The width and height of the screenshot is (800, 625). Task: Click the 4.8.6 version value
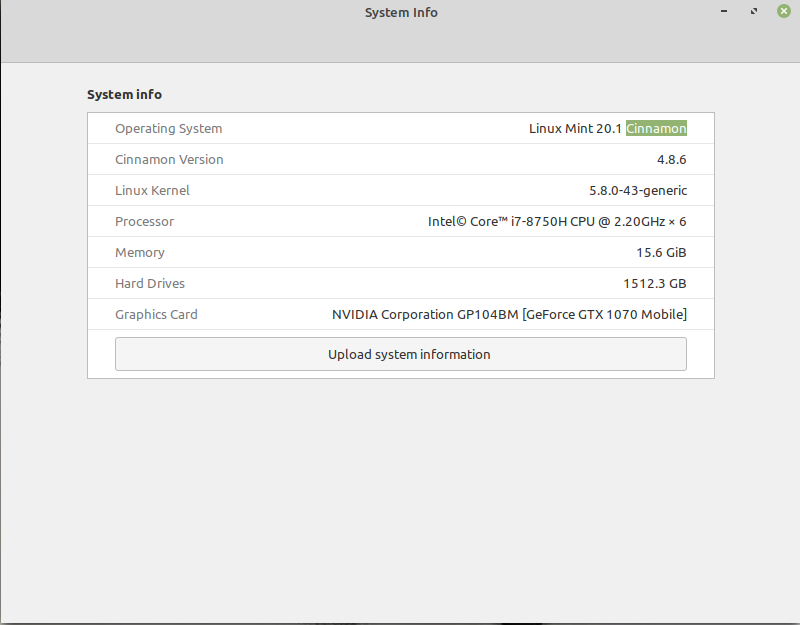(671, 160)
